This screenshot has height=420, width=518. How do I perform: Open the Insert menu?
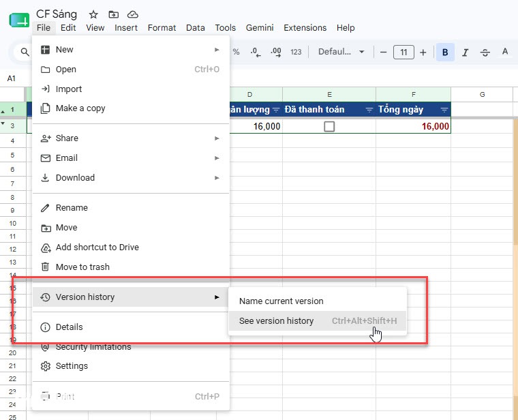(126, 28)
